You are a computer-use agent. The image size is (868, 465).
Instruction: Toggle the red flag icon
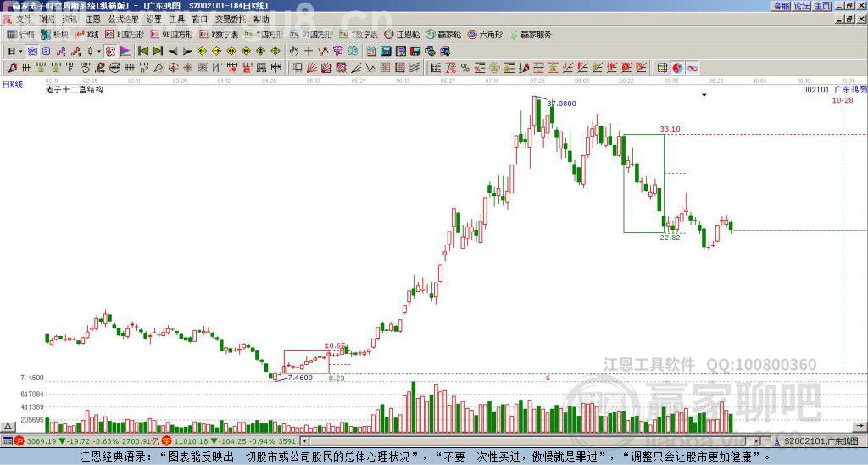point(125,52)
